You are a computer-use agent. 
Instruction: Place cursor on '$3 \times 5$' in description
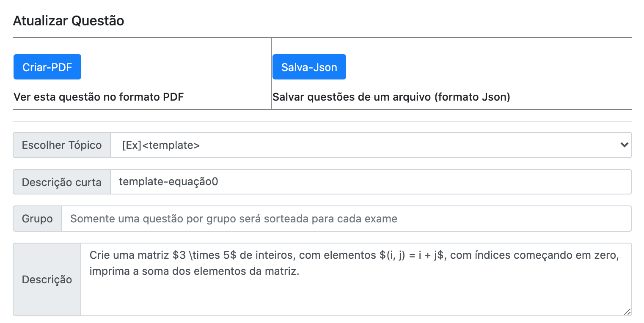point(201,255)
